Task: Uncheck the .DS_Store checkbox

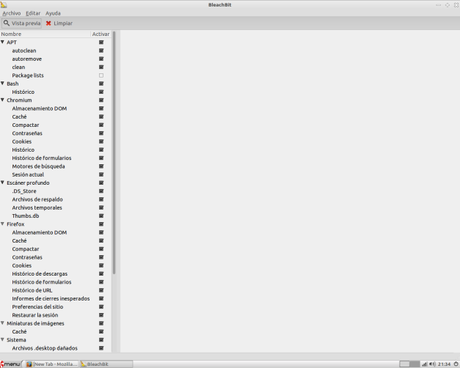Action: [101, 191]
